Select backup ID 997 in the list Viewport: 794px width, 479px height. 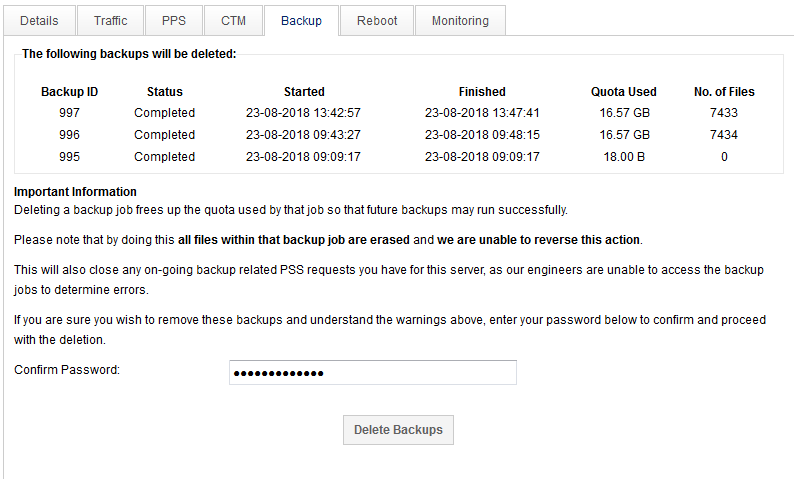[x=69, y=113]
